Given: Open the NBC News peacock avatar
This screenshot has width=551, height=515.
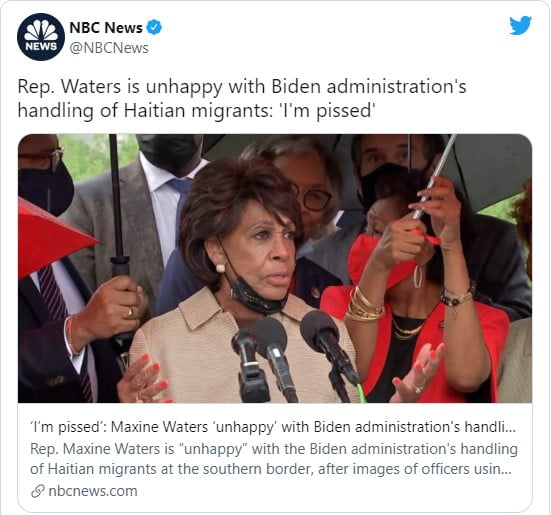Looking at the screenshot, I should click(41, 37).
